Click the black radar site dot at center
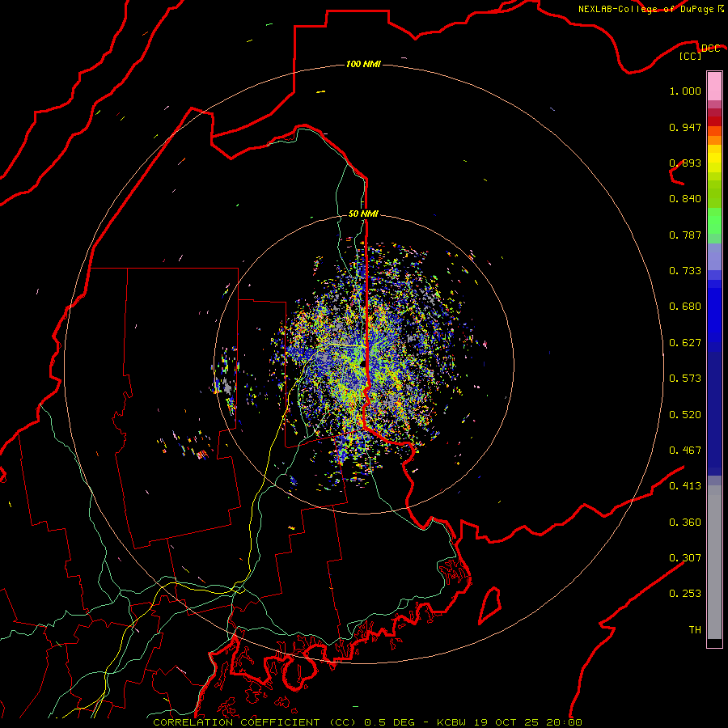Viewport: 728px width, 728px height. click(x=362, y=364)
